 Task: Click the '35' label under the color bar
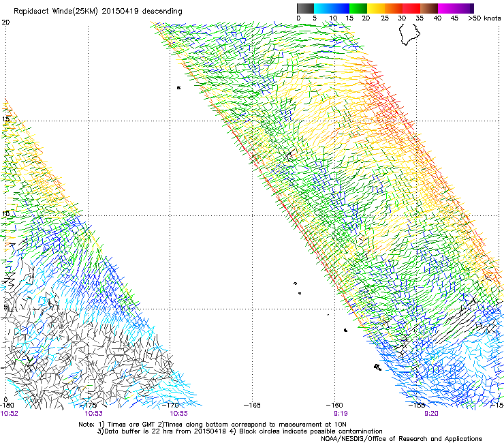tap(420, 18)
